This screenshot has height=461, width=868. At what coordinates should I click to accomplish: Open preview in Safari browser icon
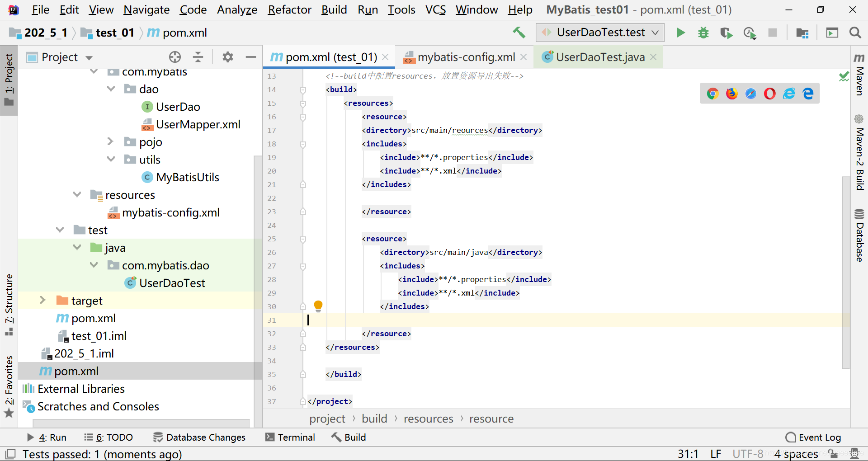tap(751, 94)
